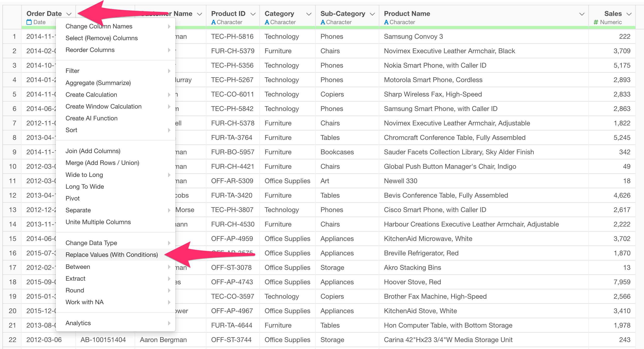Screen dimensions: 644x349
Task: Click the Samsung Convoy 3 product cell
Action: click(x=413, y=37)
